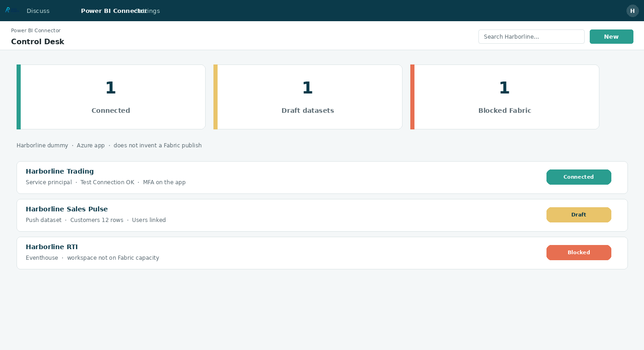Image resolution: width=644 pixels, height=350 pixels.
Task: Click the Control Desk page title
Action: click(x=38, y=41)
